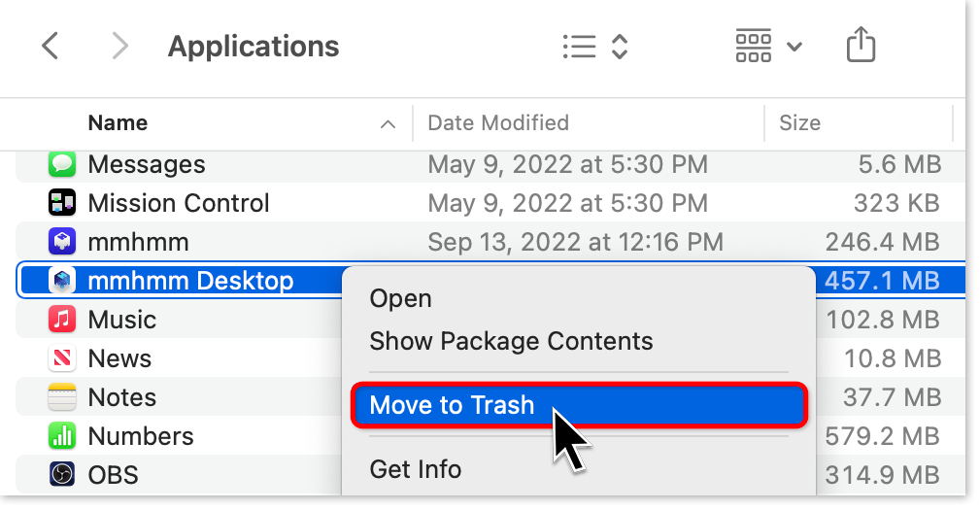Image resolution: width=980 pixels, height=510 pixels.
Task: Go back with the left chevron
Action: (x=50, y=47)
